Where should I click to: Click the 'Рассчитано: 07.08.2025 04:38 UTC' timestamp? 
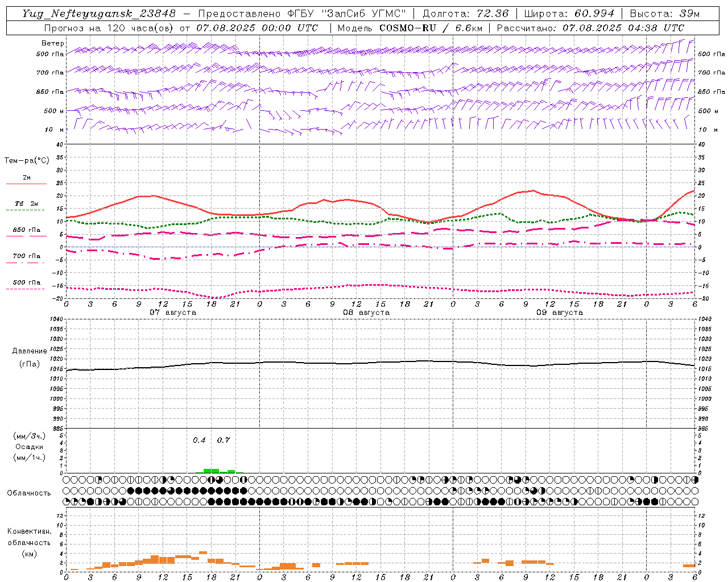coord(590,28)
